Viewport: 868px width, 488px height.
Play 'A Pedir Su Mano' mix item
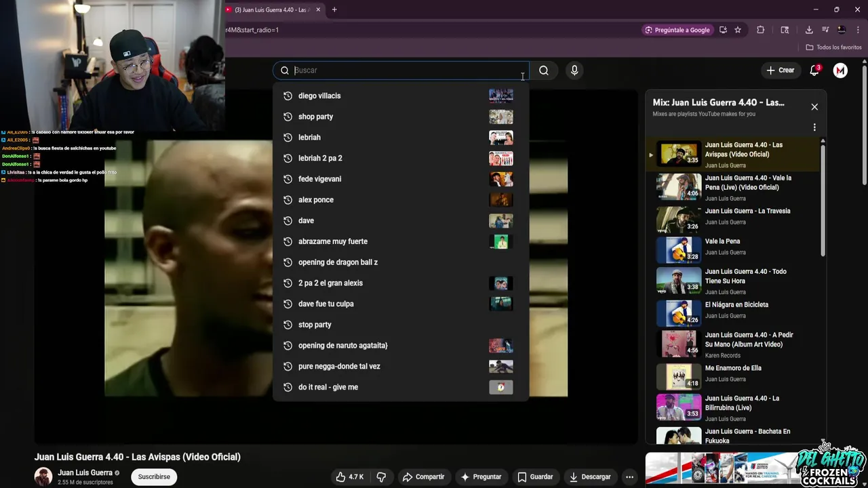tap(732, 344)
